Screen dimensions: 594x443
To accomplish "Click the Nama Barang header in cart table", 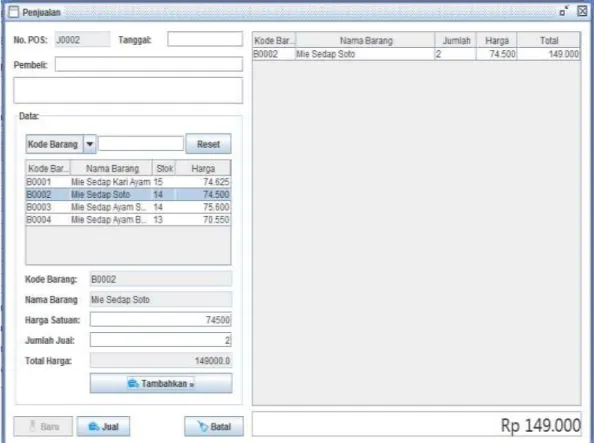I will [365, 40].
